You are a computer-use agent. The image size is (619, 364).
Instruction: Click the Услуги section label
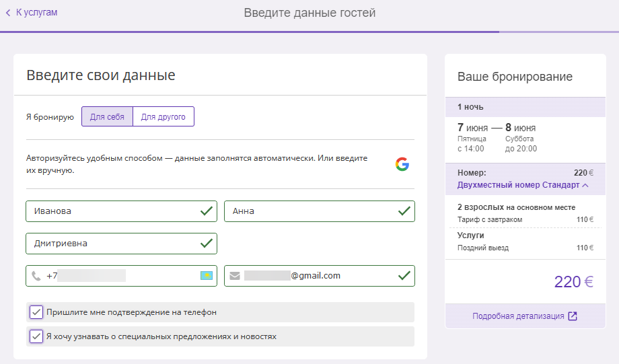coord(470,235)
